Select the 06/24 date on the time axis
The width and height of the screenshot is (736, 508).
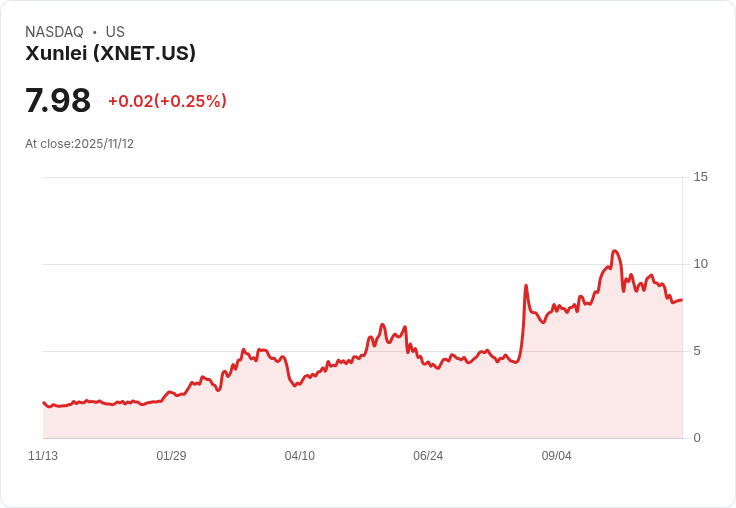[428, 456]
